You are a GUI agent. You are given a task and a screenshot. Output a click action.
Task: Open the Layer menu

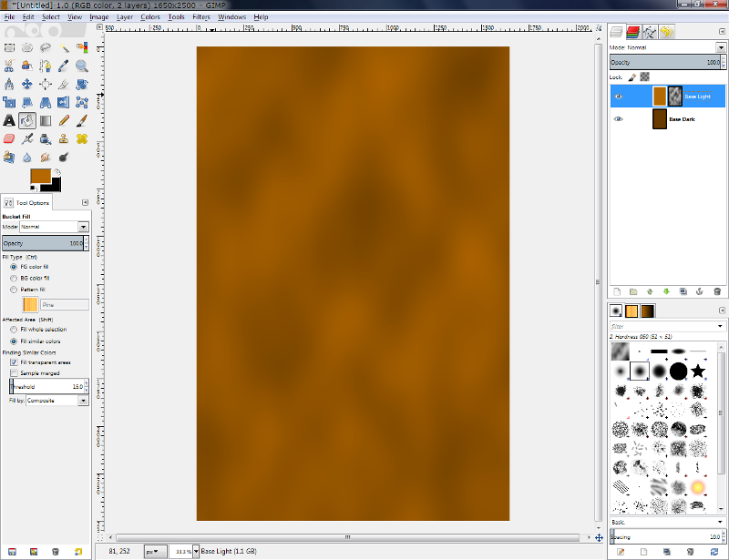tap(125, 16)
